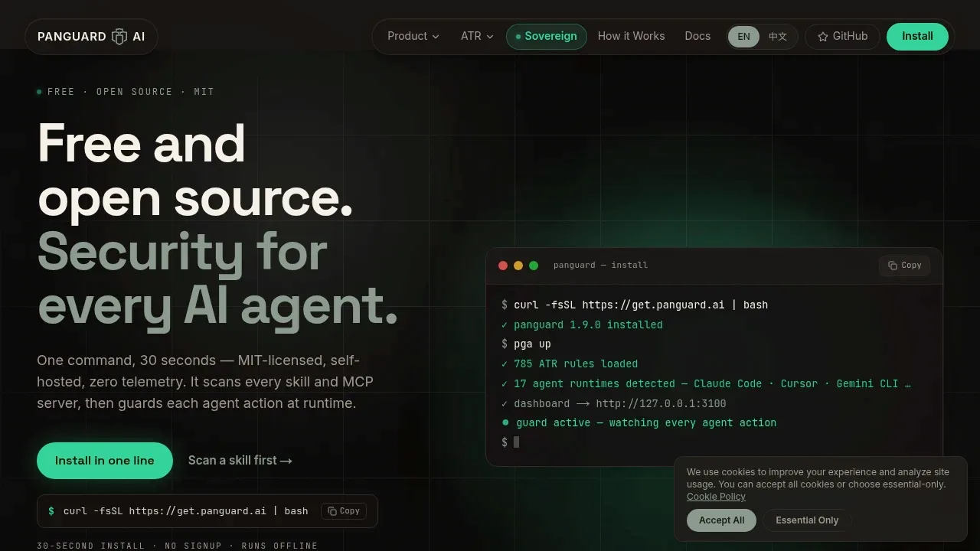Click the 'guard active' status line
The width and height of the screenshot is (980, 551).
coord(639,422)
